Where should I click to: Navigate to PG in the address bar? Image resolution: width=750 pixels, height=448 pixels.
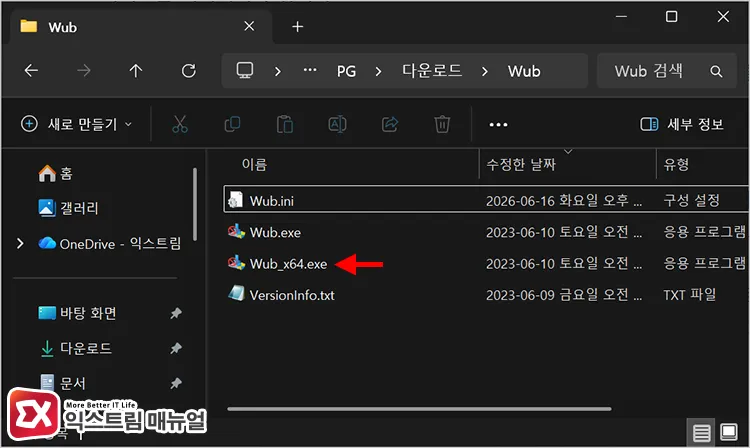[x=346, y=71]
